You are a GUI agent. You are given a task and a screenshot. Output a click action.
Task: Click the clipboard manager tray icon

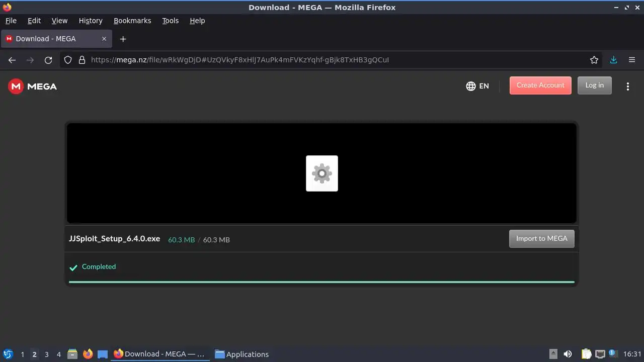586,354
